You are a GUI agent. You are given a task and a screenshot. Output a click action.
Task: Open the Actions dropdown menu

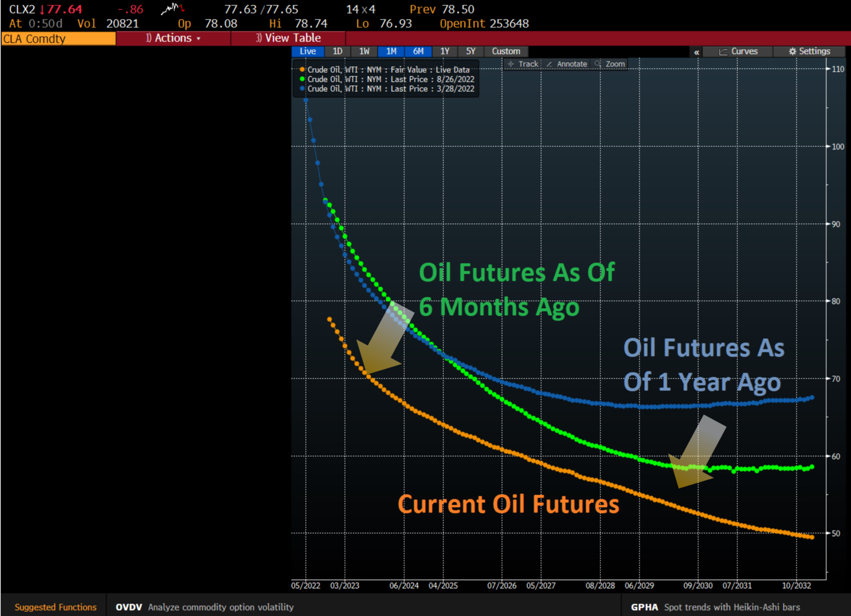coord(173,38)
